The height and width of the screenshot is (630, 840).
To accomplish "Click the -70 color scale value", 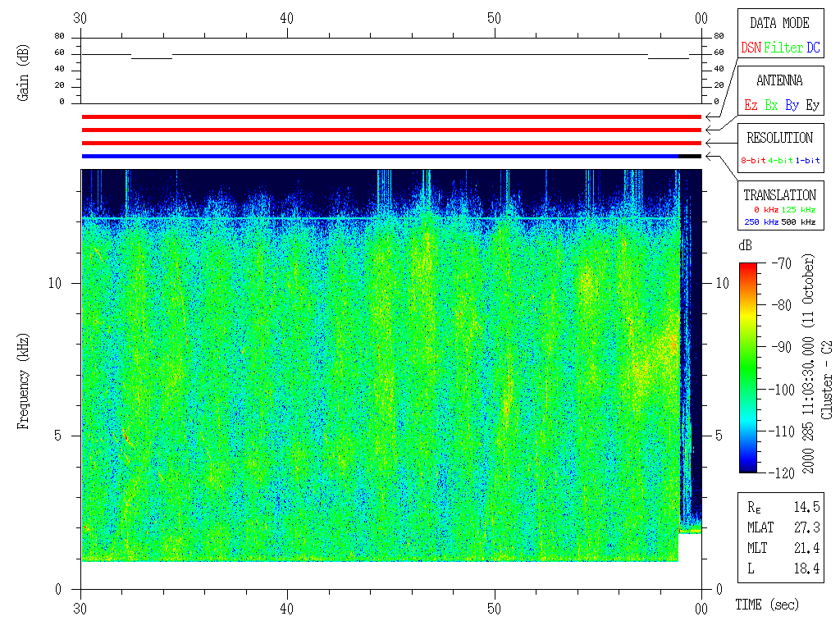I will tap(782, 263).
